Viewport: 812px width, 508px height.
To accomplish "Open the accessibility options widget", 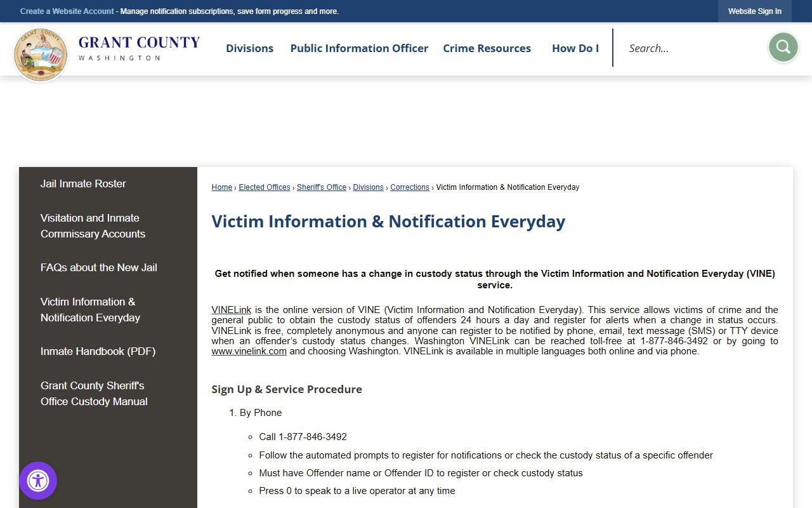I will tap(38, 481).
